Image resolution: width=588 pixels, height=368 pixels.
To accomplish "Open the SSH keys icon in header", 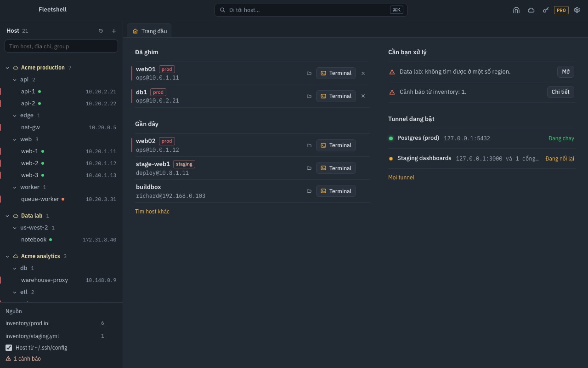I will coord(546,10).
